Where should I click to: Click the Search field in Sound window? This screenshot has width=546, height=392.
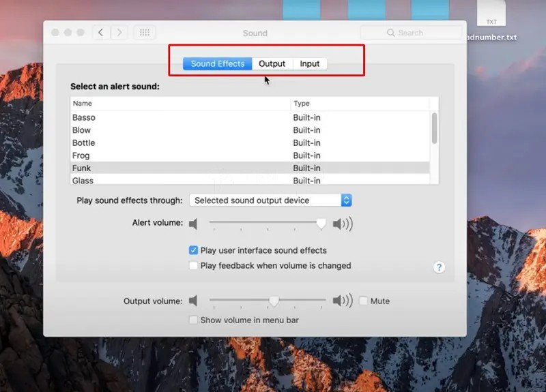[411, 33]
